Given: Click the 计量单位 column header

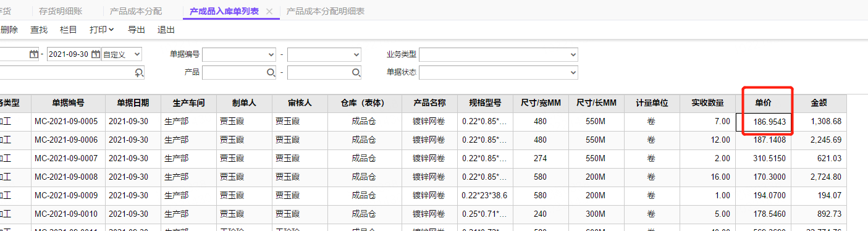Looking at the screenshot, I should point(652,103).
